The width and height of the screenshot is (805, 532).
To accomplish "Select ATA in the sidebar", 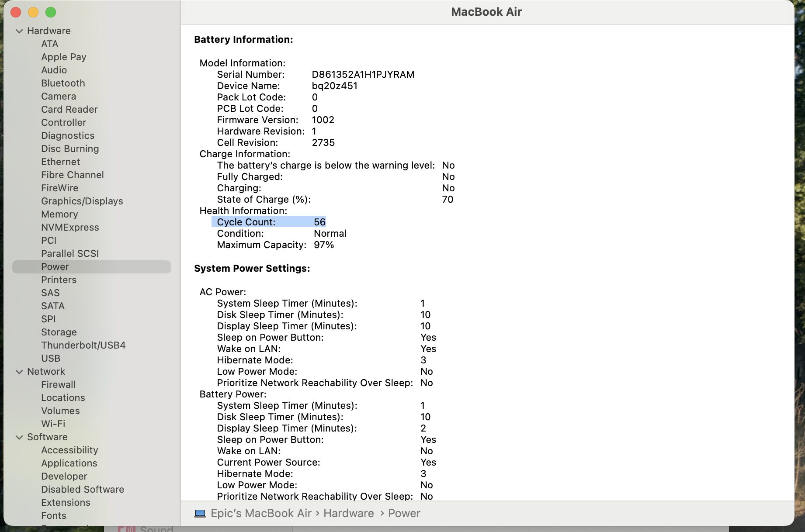I will click(50, 44).
